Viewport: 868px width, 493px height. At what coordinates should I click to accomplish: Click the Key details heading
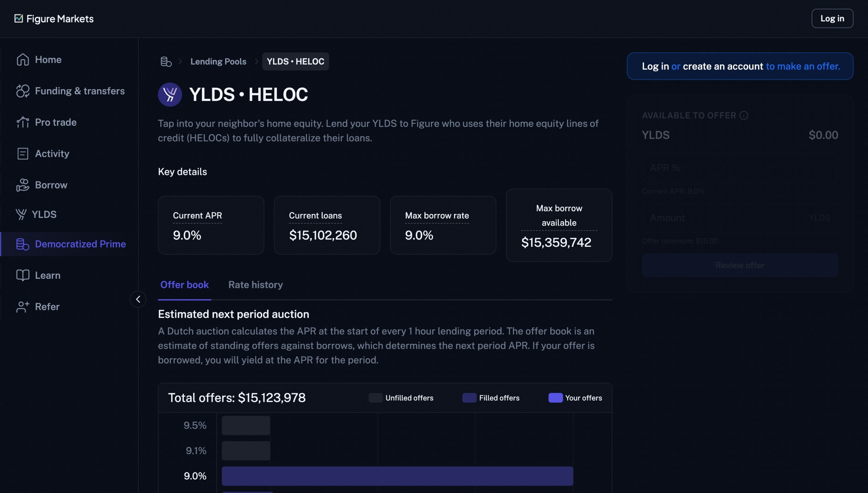pyautogui.click(x=182, y=172)
